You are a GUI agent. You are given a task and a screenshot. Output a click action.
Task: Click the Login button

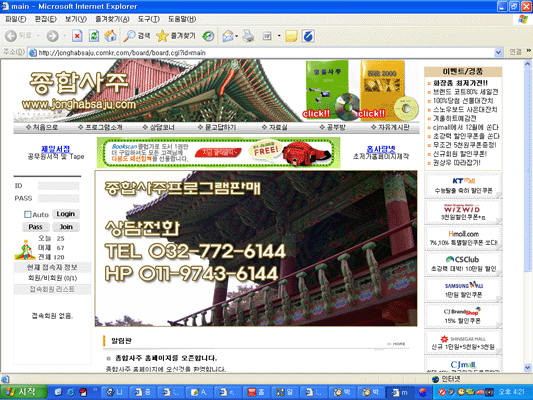coord(66,214)
